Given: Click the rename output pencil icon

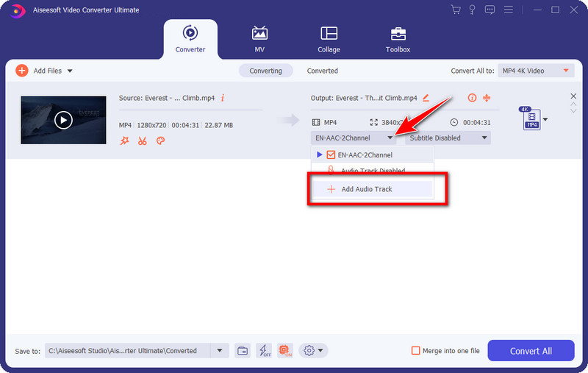Looking at the screenshot, I should (x=426, y=98).
